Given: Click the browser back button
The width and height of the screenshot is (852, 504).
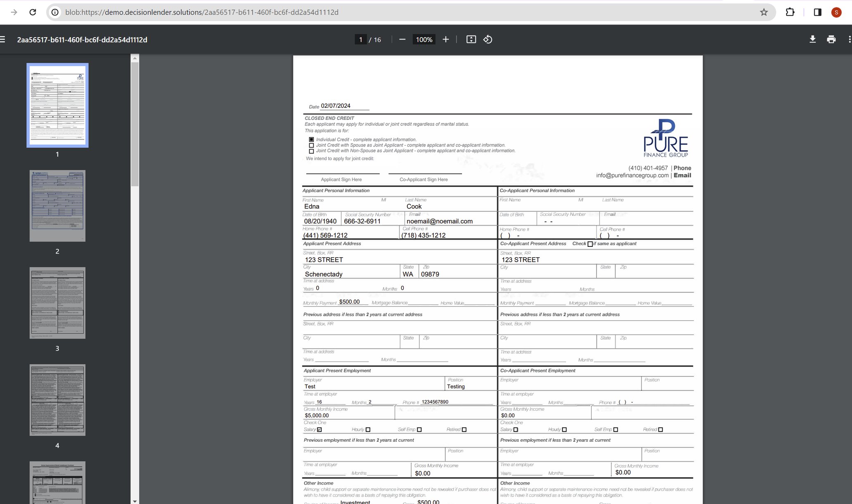Looking at the screenshot, I should click(x=15, y=12).
